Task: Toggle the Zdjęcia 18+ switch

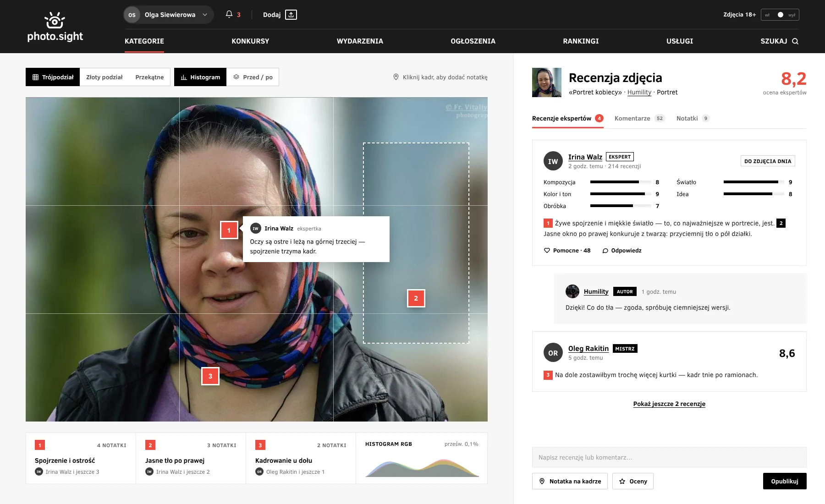Action: [x=780, y=15]
